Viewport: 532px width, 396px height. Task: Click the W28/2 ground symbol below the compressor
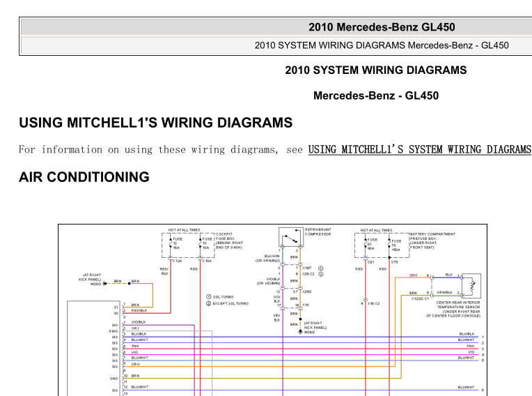300,332
